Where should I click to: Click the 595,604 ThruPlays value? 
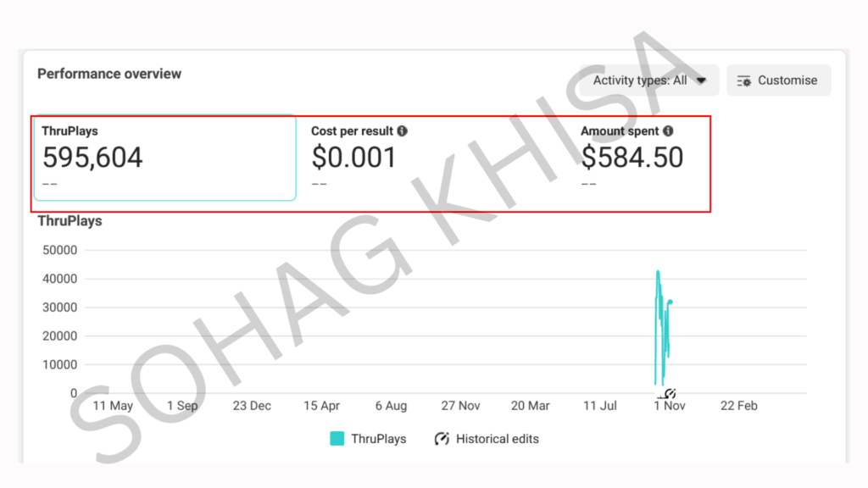point(93,158)
